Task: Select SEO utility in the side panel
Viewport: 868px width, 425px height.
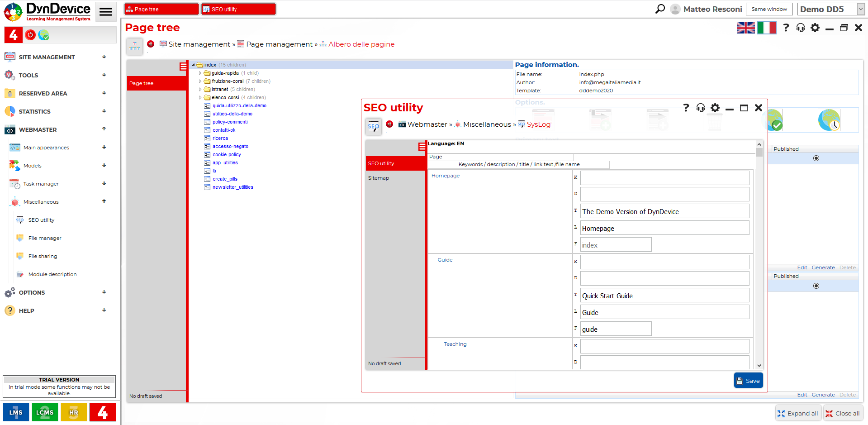Action: 395,163
